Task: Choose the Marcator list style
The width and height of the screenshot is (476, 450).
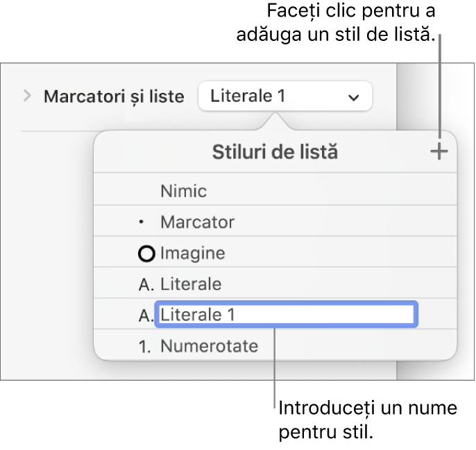Action: [x=275, y=221]
